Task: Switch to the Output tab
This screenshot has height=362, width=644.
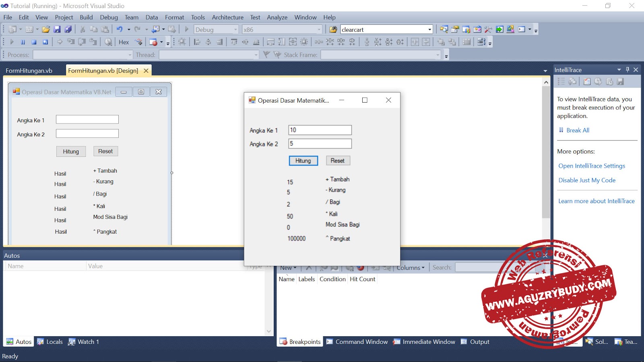Action: point(475,341)
